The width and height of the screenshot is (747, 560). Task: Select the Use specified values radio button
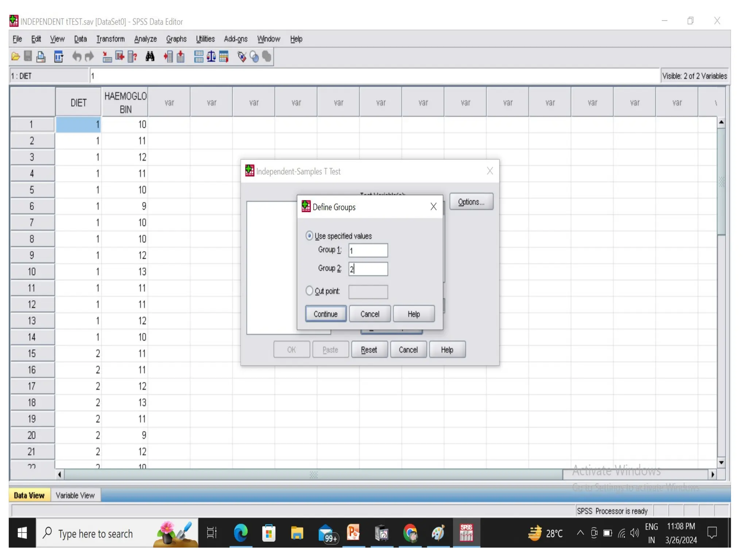[309, 236]
